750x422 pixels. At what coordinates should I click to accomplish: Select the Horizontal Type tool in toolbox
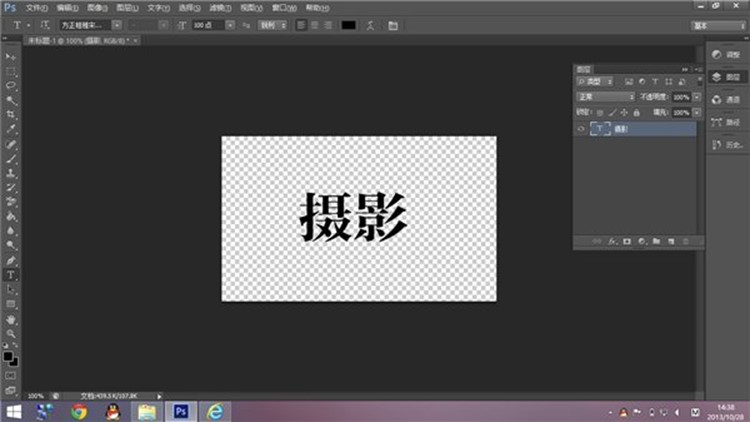(11, 274)
